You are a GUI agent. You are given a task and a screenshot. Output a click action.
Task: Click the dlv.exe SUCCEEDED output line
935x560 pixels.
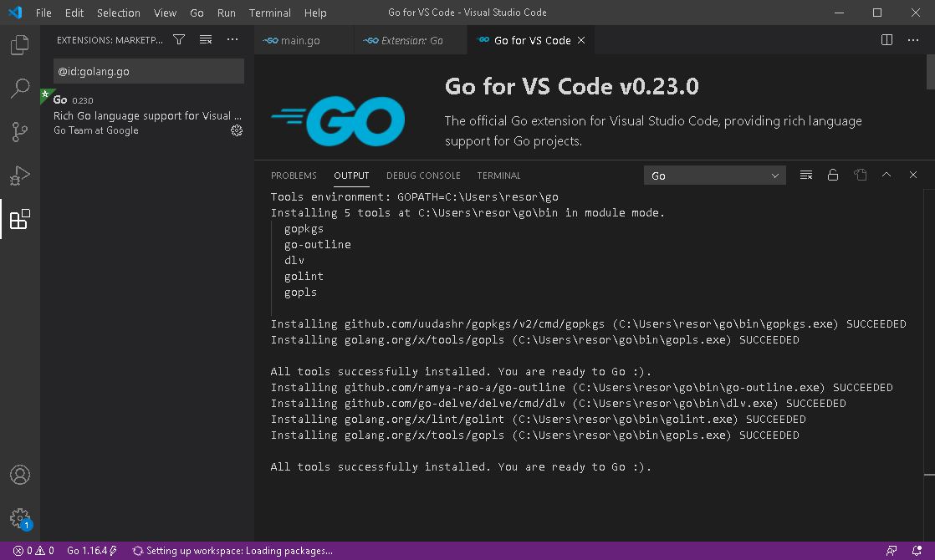point(558,404)
